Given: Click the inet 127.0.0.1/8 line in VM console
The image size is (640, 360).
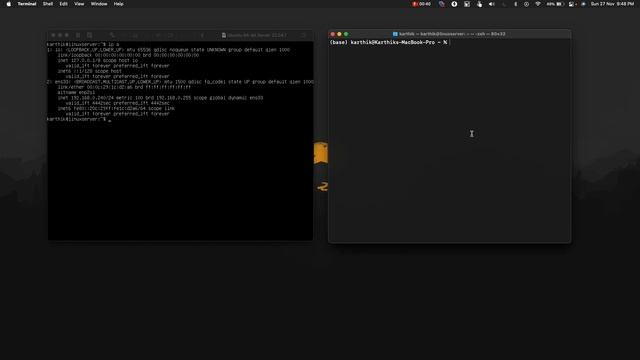Looking at the screenshot, I should pos(98,60).
